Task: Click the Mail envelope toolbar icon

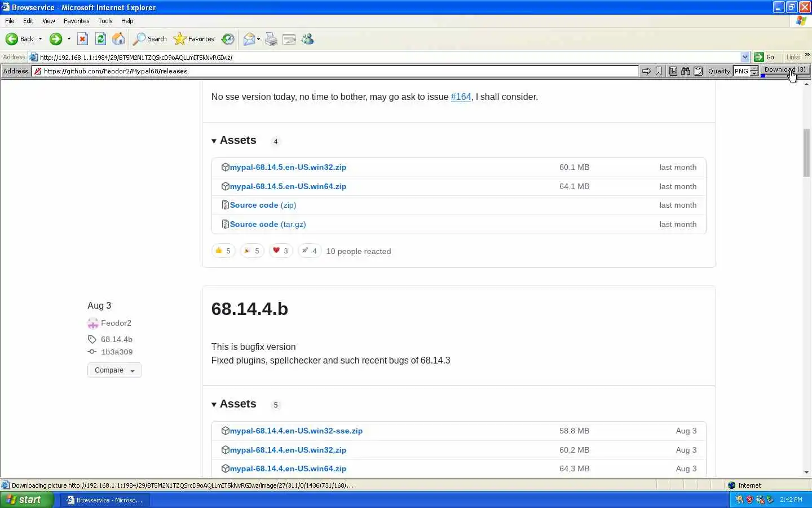Action: click(x=249, y=39)
